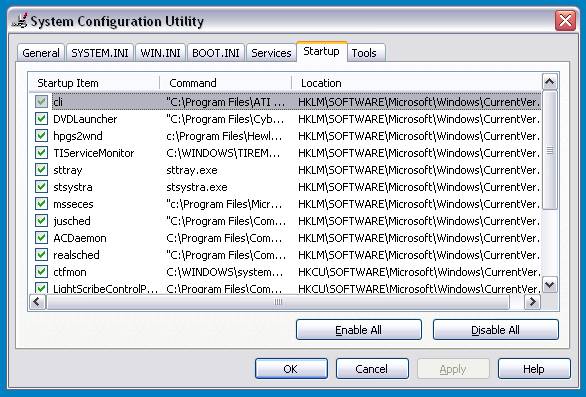Image resolution: width=586 pixels, height=397 pixels.
Task: Click the System Configuration Utility title icon
Action: 19,21
